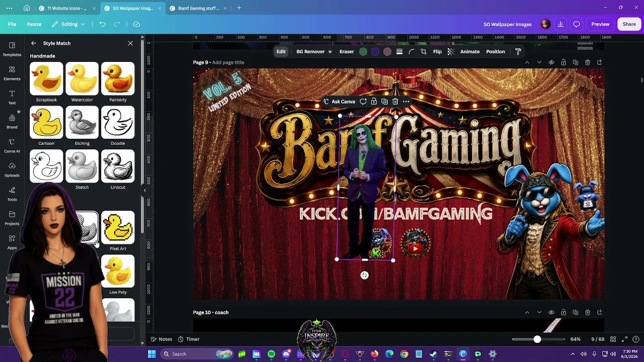Add comment from the floating toolbar
Viewport: 644px width, 362px height.
click(363, 102)
